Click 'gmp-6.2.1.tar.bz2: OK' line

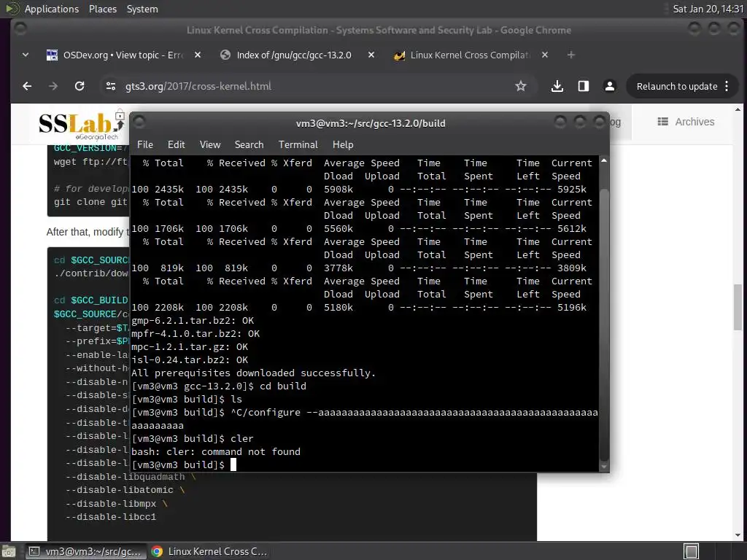tap(193, 321)
